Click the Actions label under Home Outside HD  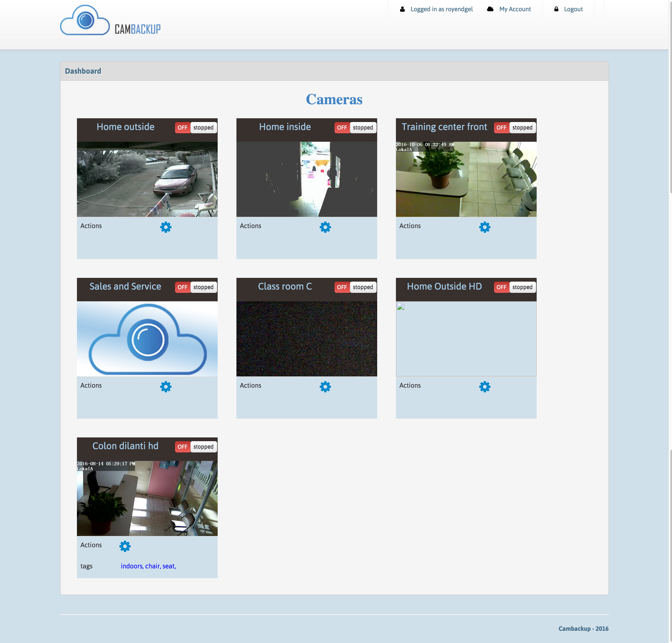coord(410,385)
